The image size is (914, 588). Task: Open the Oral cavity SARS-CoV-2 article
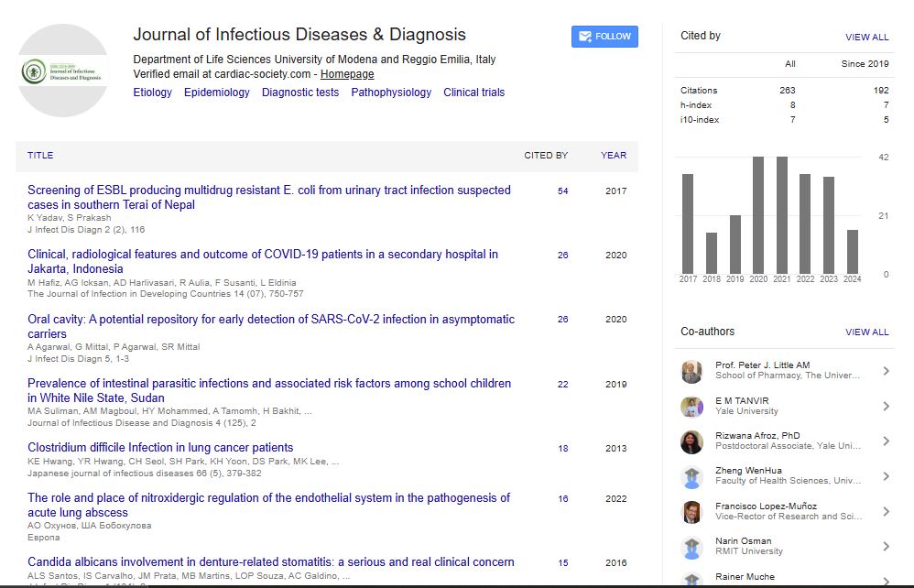(271, 326)
